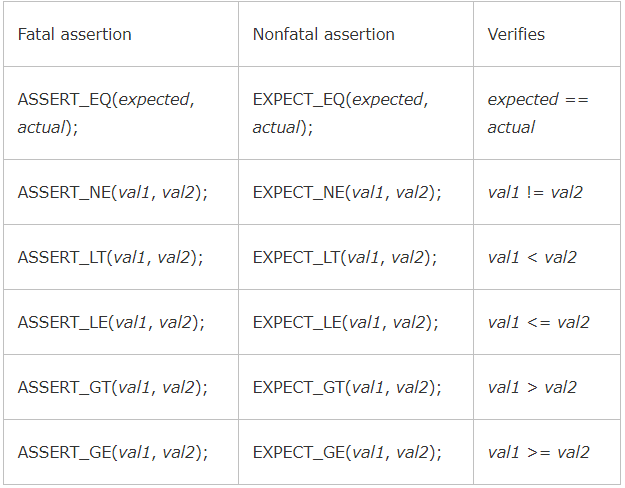
Task: Select the EXPECT_NE(val1, val2) cell
Action: 347,192
